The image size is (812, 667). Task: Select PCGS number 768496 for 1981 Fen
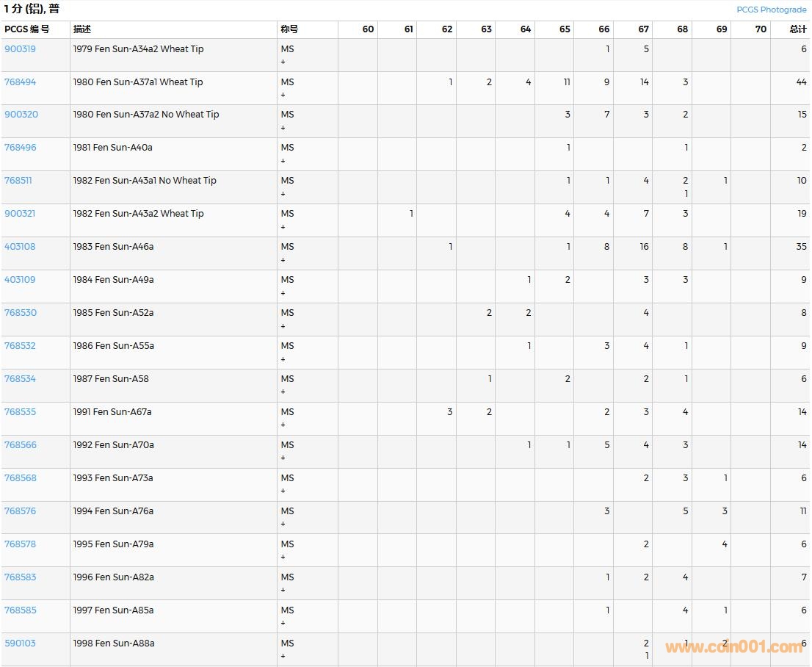point(20,148)
